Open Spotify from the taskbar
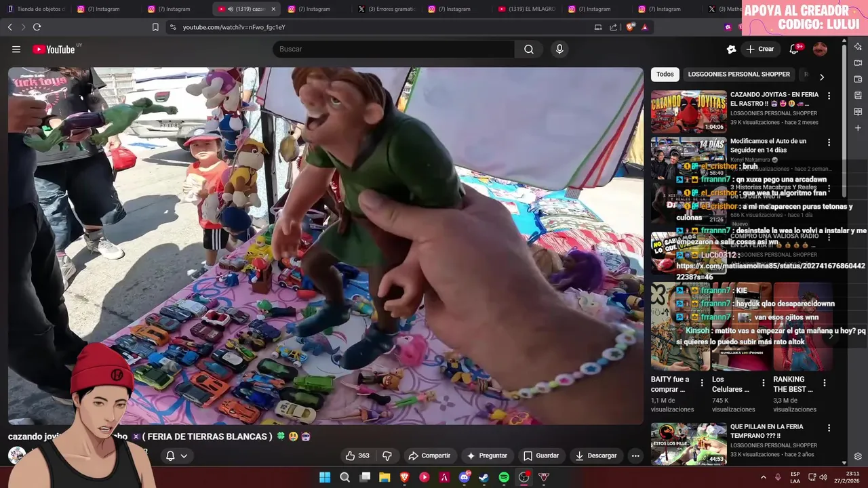The height and width of the screenshot is (488, 868). 504,477
